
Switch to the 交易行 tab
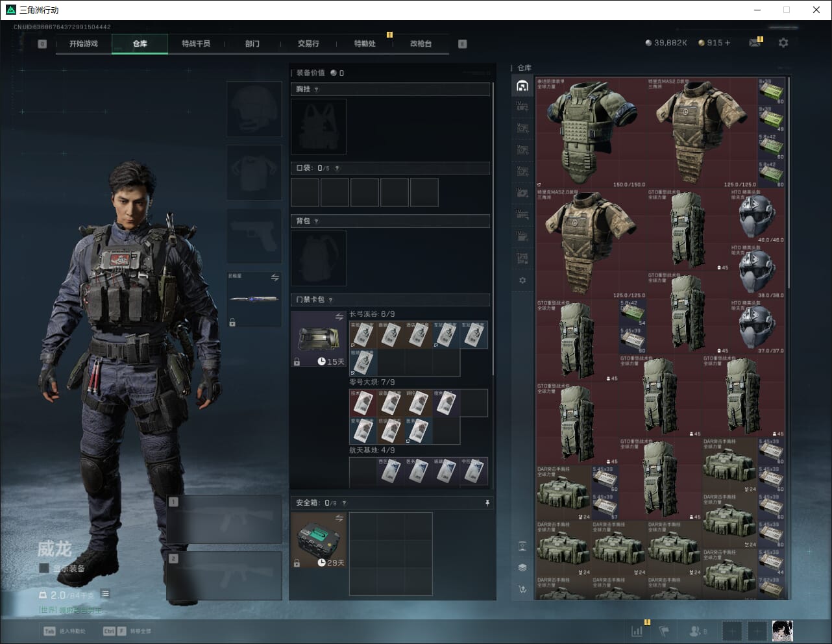coord(308,43)
